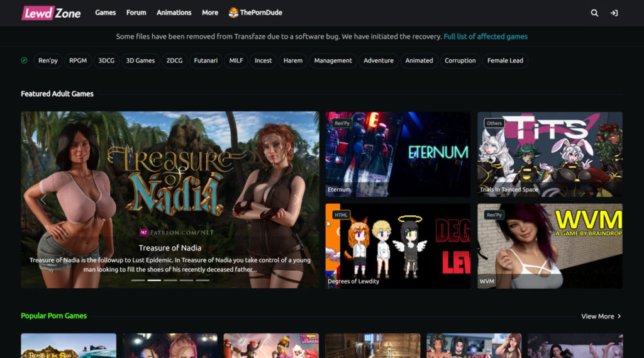
Task: Choose the Female Lead tag
Action: [x=505, y=60]
